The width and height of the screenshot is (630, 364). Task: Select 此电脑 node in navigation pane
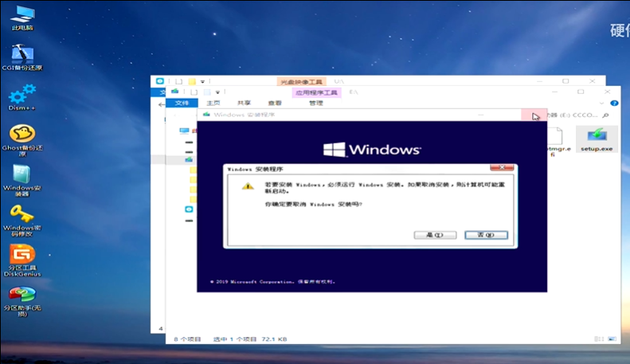pos(185,131)
